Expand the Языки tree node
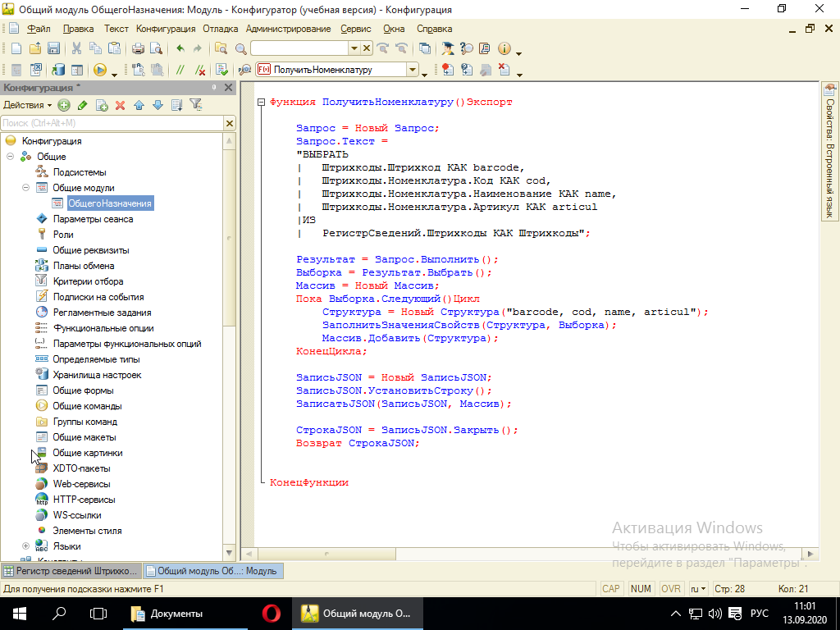Image resolution: width=840 pixels, height=630 pixels. [x=25, y=546]
